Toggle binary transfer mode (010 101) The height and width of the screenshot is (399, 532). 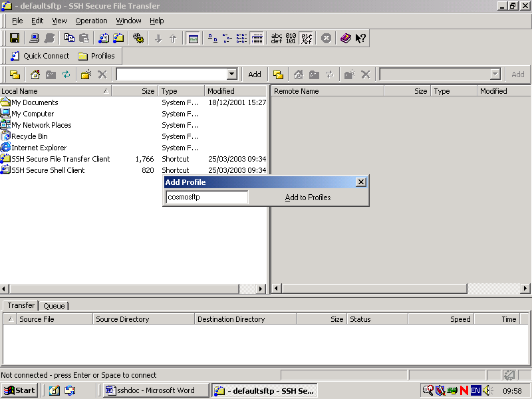(291, 39)
